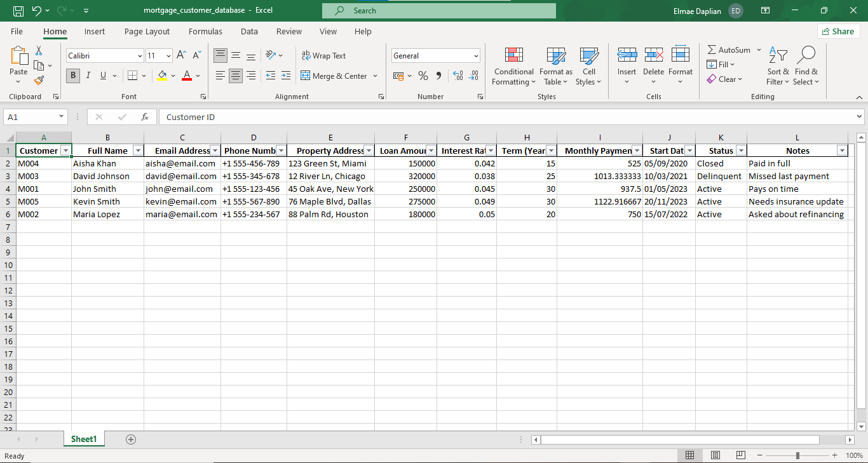This screenshot has height=463, width=868.
Task: Apply Comma Style format
Action: pyautogui.click(x=438, y=76)
